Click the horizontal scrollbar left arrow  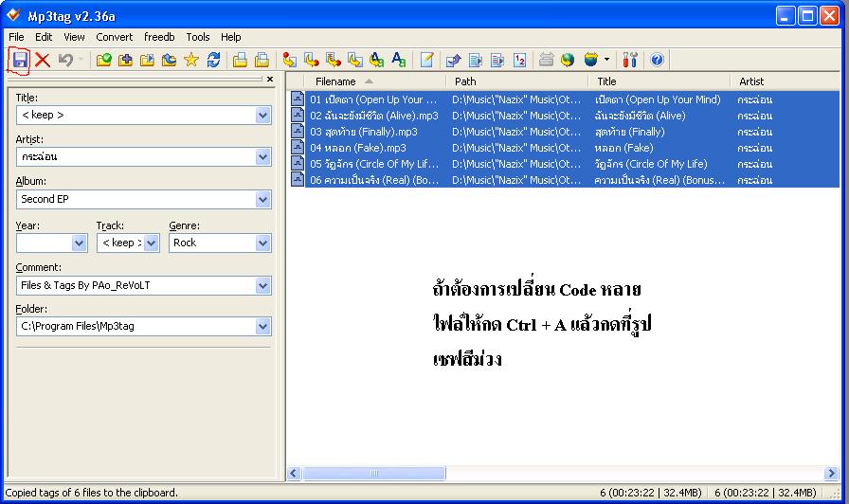(294, 473)
